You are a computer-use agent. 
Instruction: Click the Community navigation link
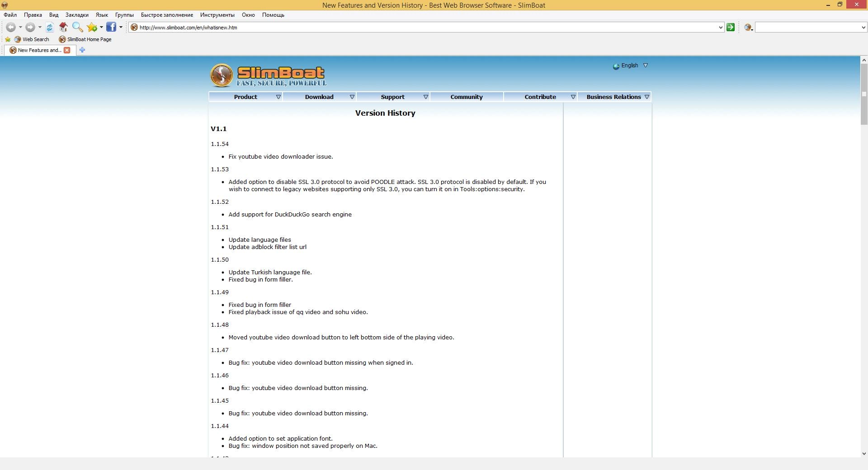tap(467, 97)
